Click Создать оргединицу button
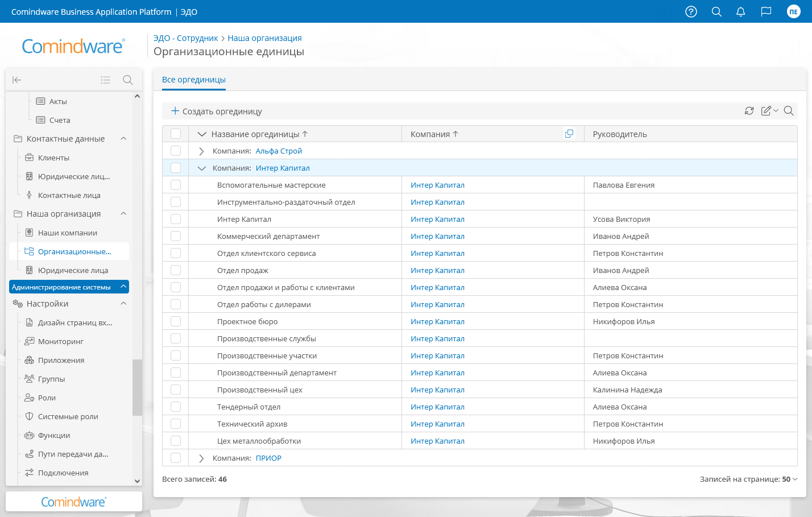 click(217, 111)
